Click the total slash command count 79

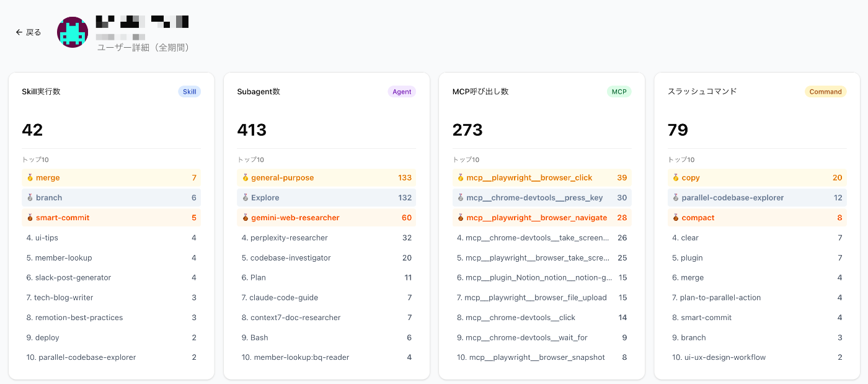(x=678, y=130)
